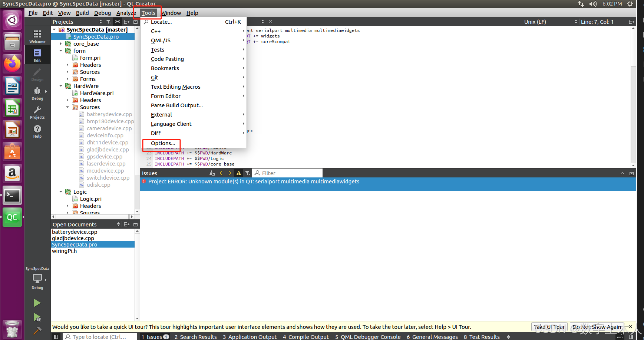Clear the Issues list

[212, 173]
